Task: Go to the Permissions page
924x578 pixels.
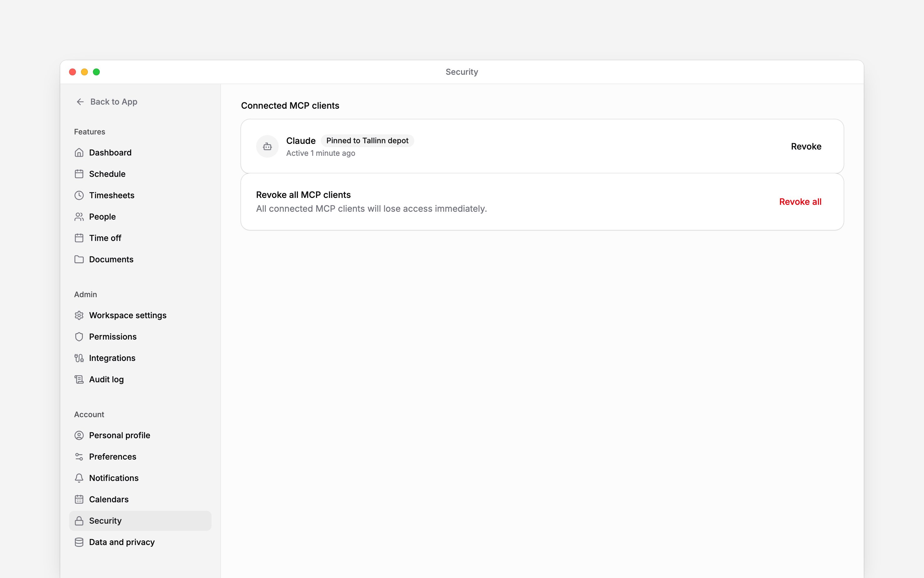Action: tap(140, 337)
